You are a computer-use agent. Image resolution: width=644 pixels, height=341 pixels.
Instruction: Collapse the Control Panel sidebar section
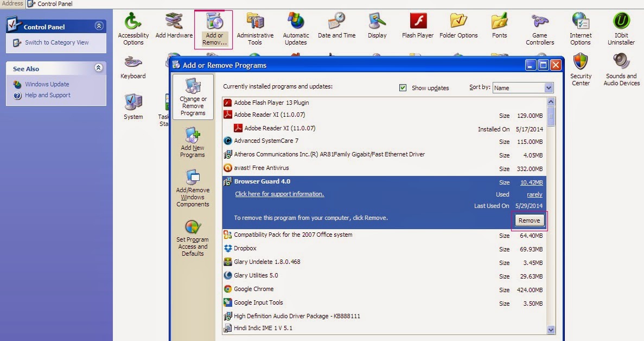click(x=99, y=26)
